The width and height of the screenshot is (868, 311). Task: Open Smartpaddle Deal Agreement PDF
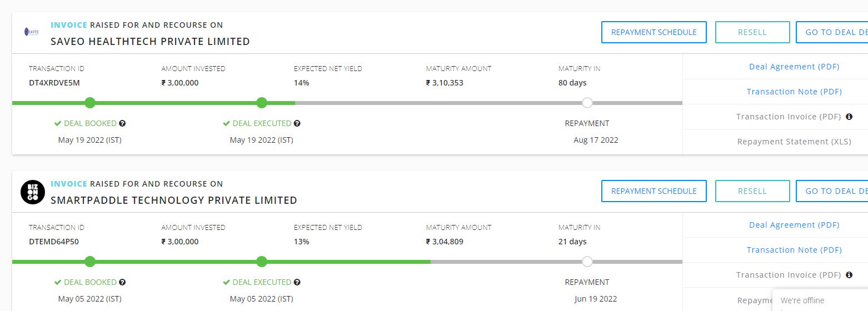pyautogui.click(x=794, y=225)
